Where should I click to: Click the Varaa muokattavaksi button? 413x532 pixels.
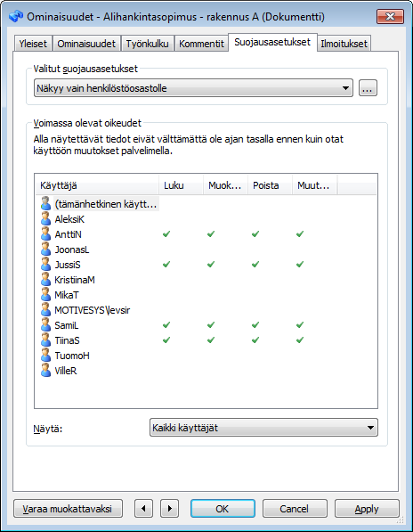click(68, 509)
